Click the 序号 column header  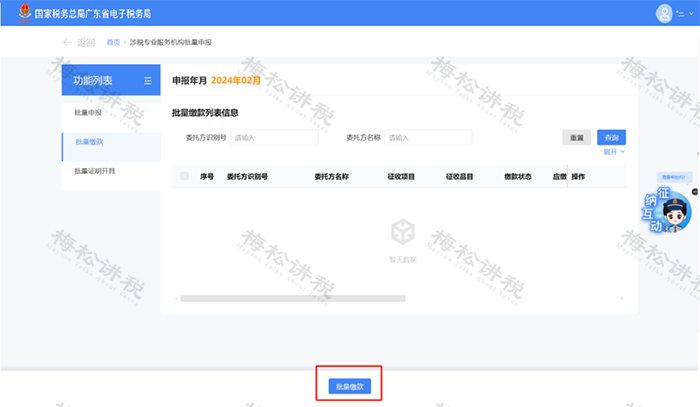click(x=207, y=177)
